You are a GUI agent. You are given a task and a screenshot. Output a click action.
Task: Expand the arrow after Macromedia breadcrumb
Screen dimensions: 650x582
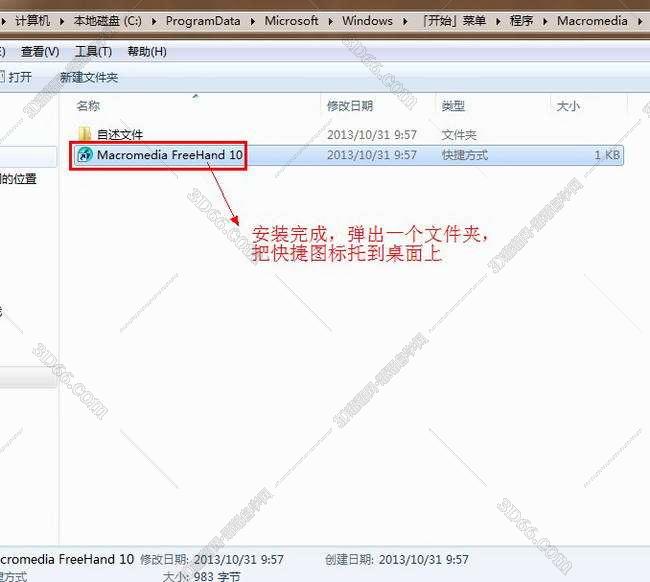pos(640,21)
